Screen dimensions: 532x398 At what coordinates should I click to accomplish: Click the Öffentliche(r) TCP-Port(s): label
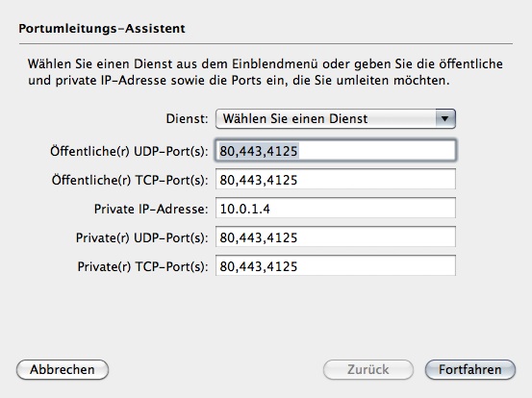[130, 180]
